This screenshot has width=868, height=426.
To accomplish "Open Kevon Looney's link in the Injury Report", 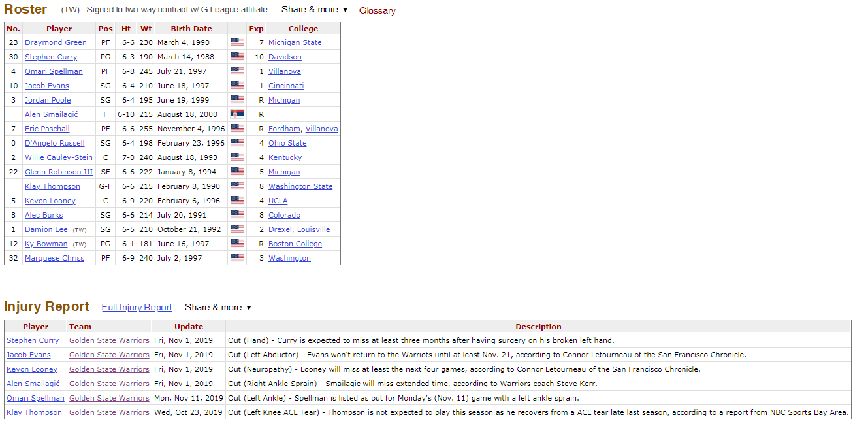I will click(32, 369).
